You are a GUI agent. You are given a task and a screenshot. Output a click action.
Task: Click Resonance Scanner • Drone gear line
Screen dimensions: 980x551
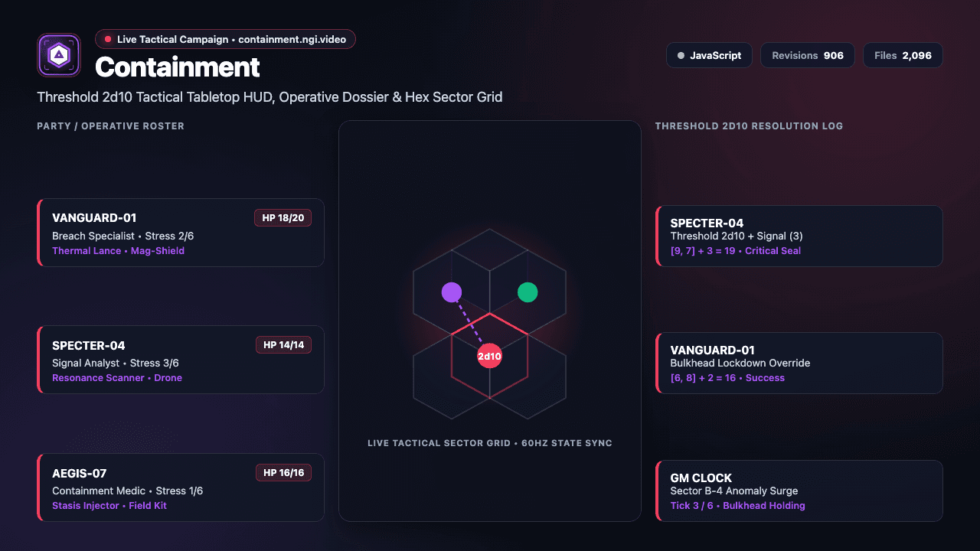coord(117,378)
